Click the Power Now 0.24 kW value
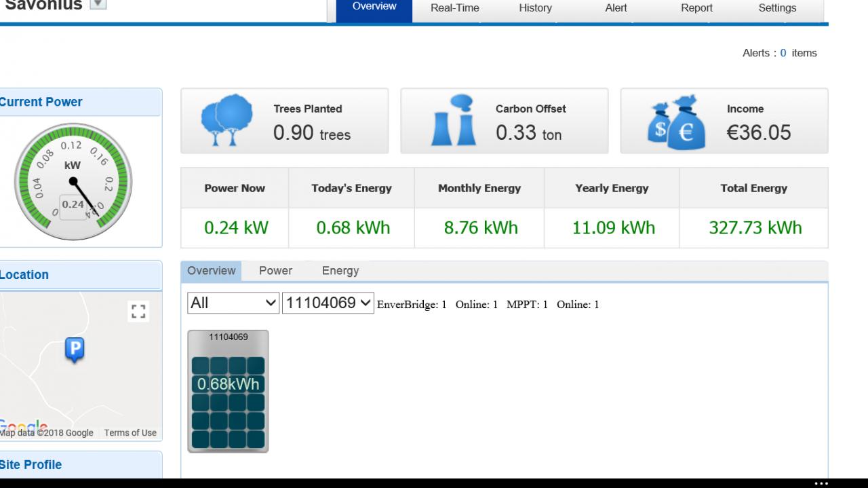Image resolution: width=868 pixels, height=488 pixels. point(236,228)
